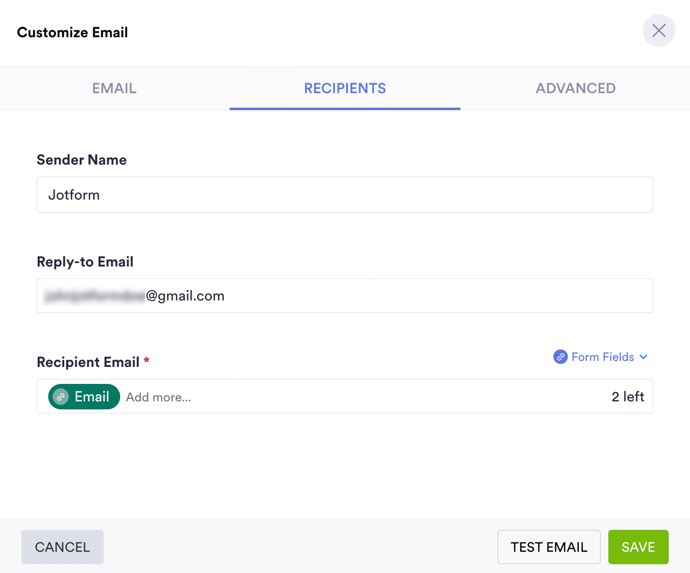Click the link icon inside Email chip
The width and height of the screenshot is (690, 573).
tap(61, 397)
